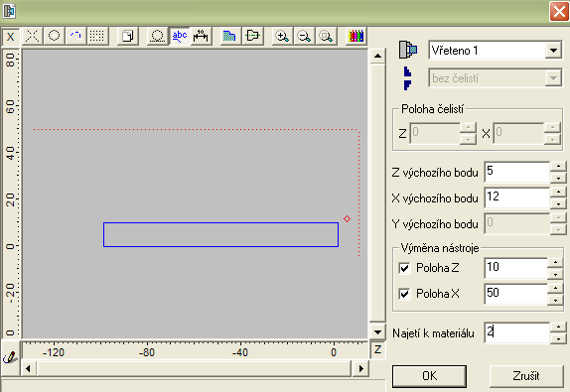This screenshot has width=570, height=392.
Task: Click the horizontal scrollbar right arrow
Action: point(361,369)
